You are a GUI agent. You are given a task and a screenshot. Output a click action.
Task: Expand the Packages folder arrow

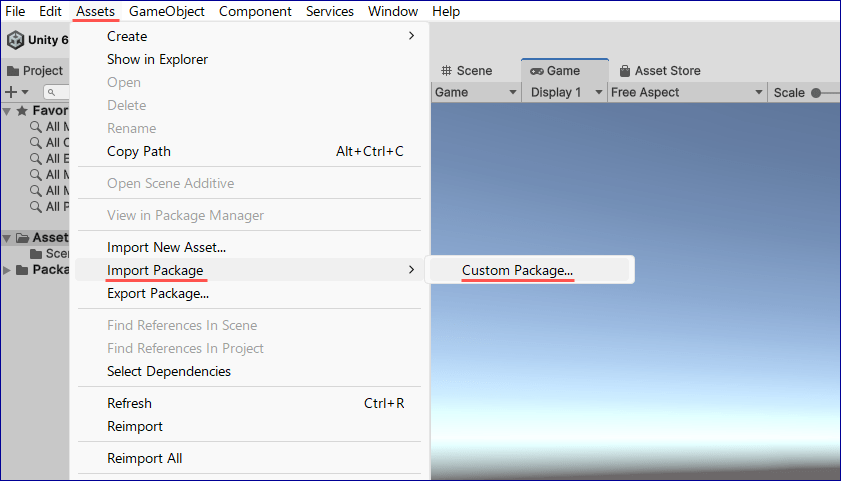pos(8,269)
